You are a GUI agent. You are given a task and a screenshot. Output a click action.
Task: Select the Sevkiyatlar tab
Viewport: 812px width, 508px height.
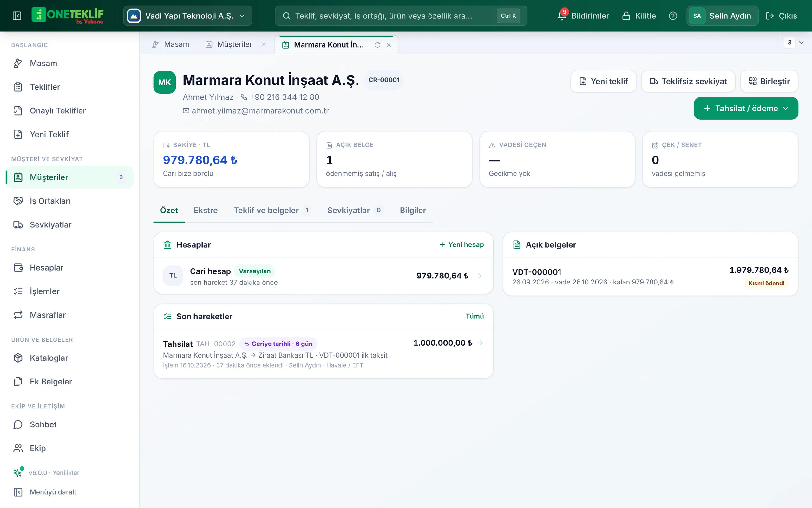(355, 210)
